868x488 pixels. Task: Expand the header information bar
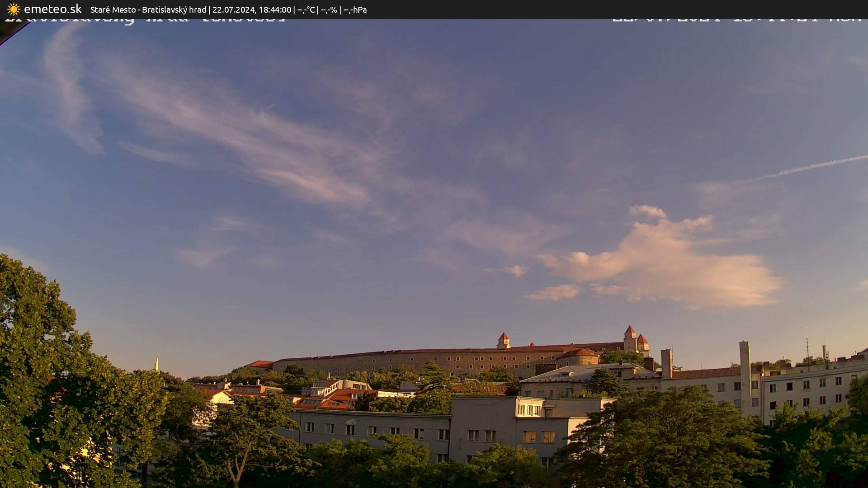pos(434,9)
